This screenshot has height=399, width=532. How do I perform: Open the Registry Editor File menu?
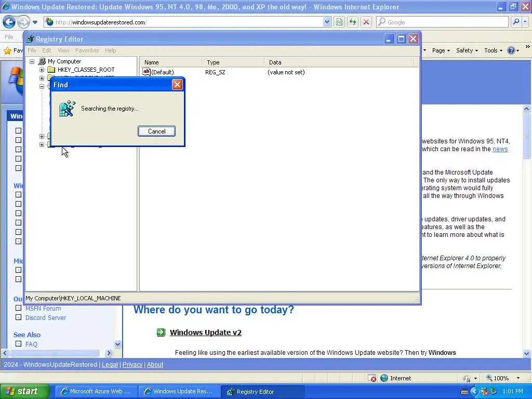pos(32,50)
